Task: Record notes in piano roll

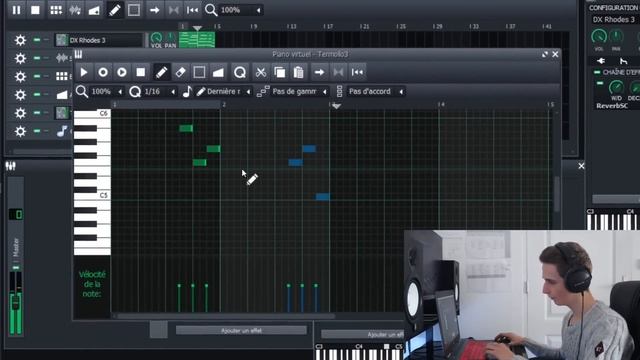Action: tap(103, 72)
